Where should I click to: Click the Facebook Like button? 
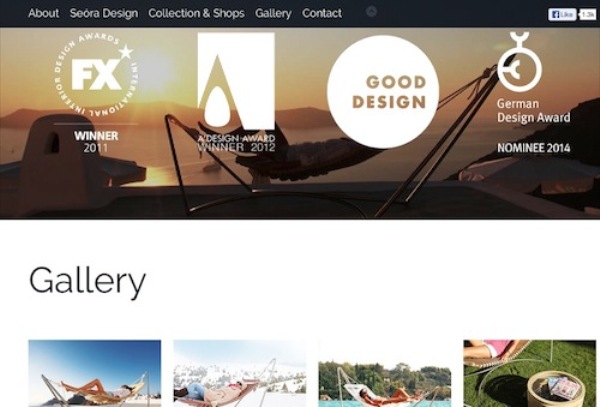tap(562, 15)
